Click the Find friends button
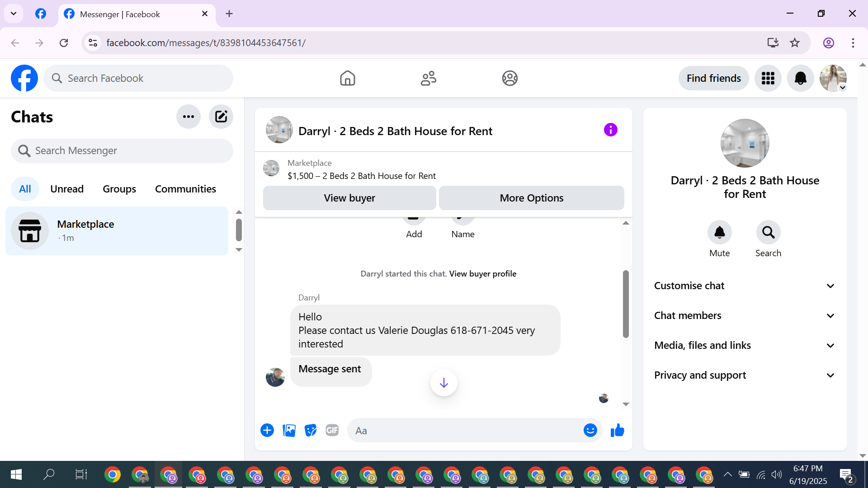The image size is (868, 488). (x=714, y=78)
